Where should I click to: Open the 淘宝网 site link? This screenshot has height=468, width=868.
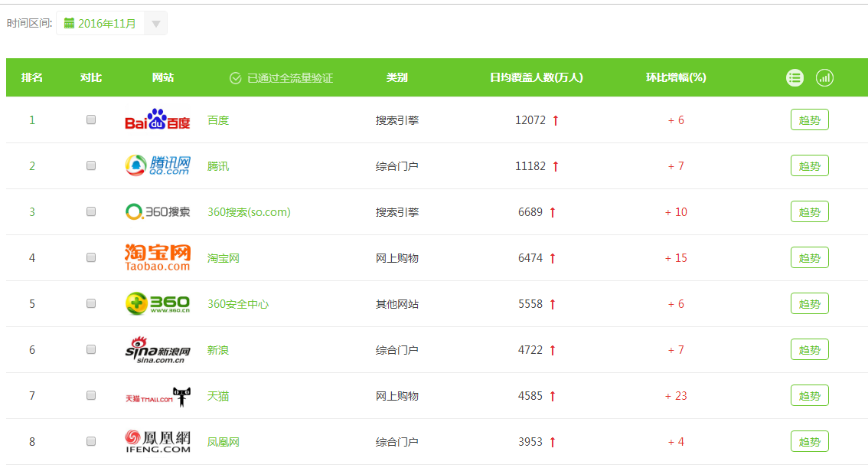click(223, 258)
